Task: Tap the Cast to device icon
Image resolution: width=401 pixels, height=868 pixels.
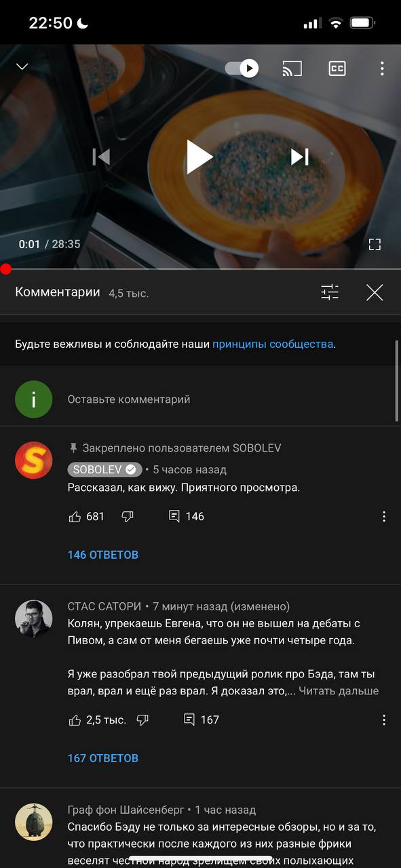Action: (292, 68)
